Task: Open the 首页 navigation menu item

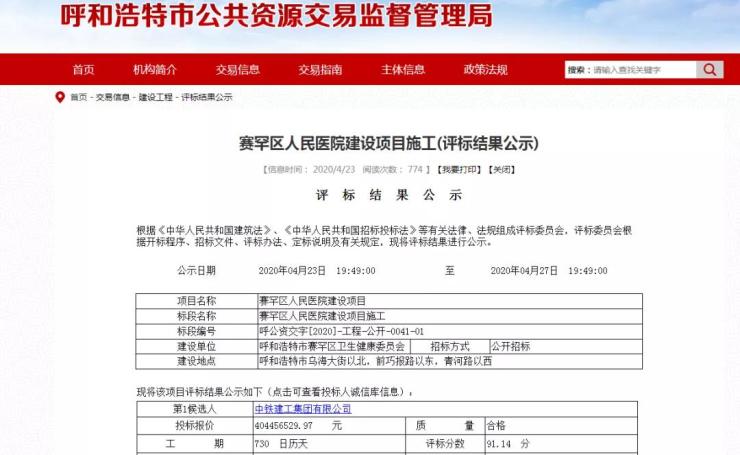Action: pos(83,70)
